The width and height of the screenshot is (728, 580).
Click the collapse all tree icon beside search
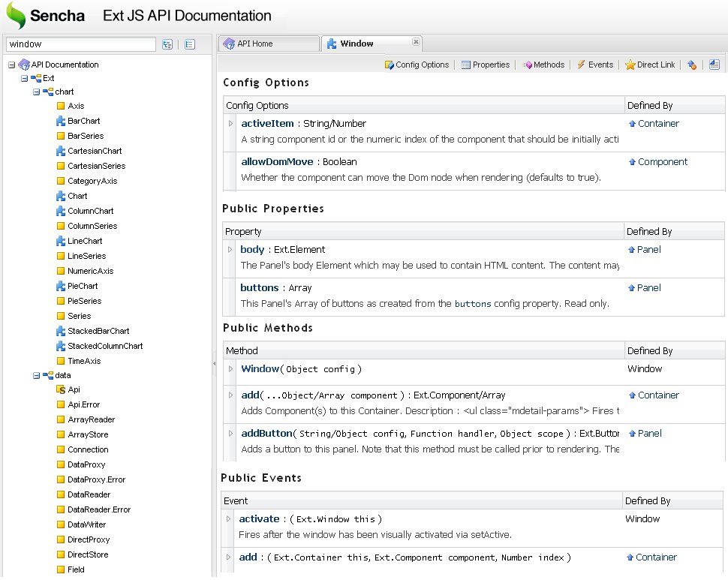coord(189,45)
